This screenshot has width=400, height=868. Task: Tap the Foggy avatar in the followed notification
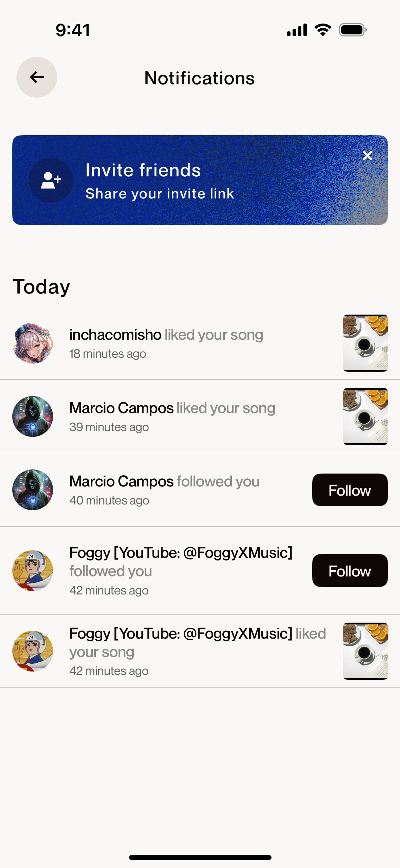pyautogui.click(x=33, y=570)
